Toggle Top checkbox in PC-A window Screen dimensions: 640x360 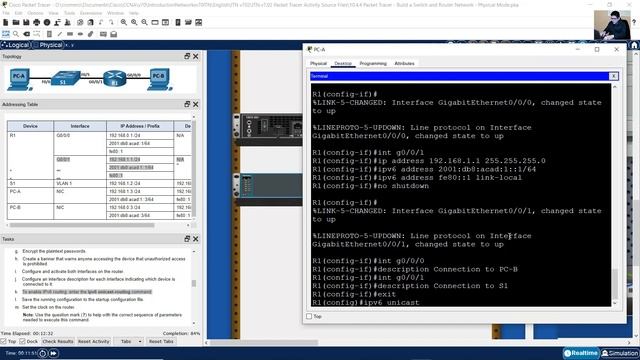[x=309, y=316]
